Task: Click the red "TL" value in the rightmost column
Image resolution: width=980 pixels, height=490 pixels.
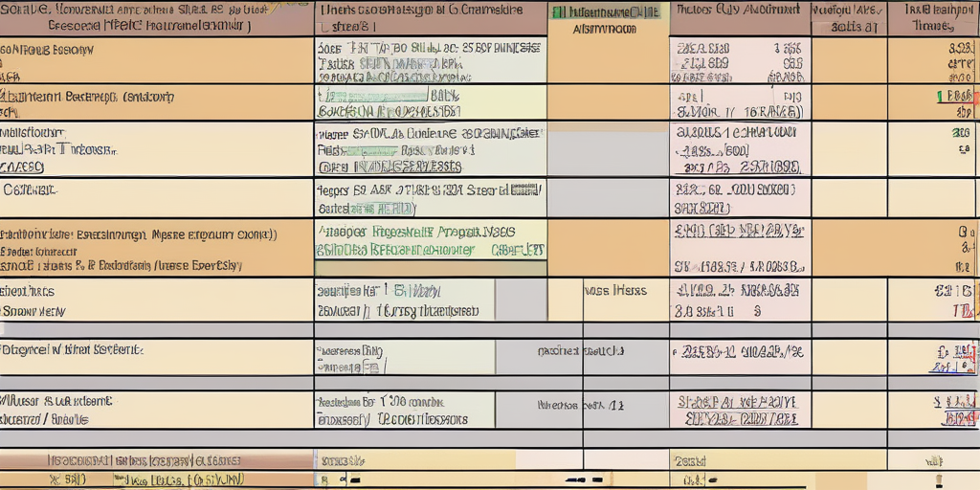Action: pos(961,311)
